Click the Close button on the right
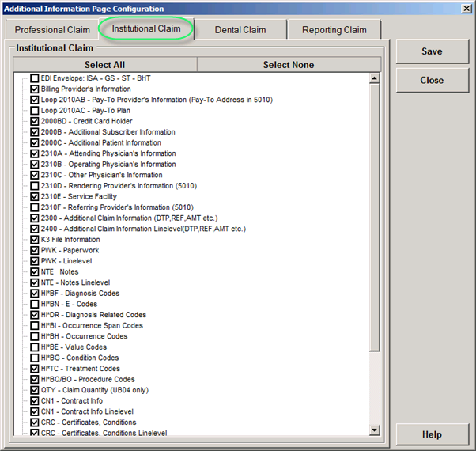Image resolution: width=476 pixels, height=451 pixels. [x=432, y=80]
